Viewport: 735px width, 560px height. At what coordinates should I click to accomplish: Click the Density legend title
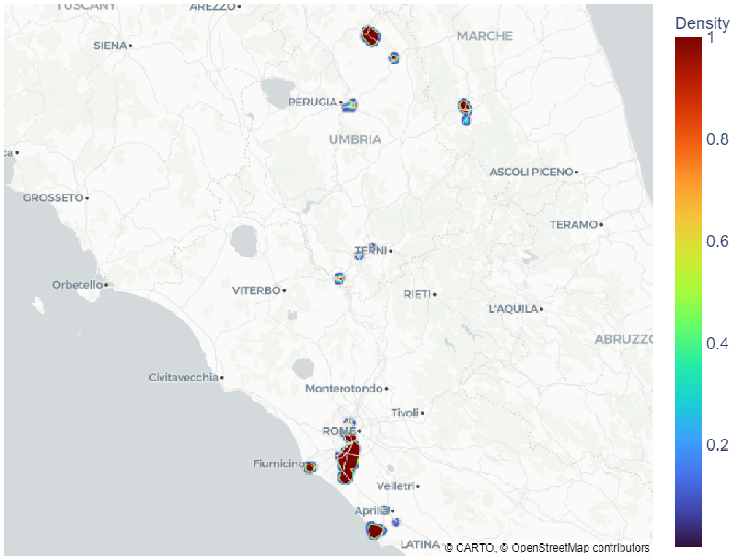point(702,23)
